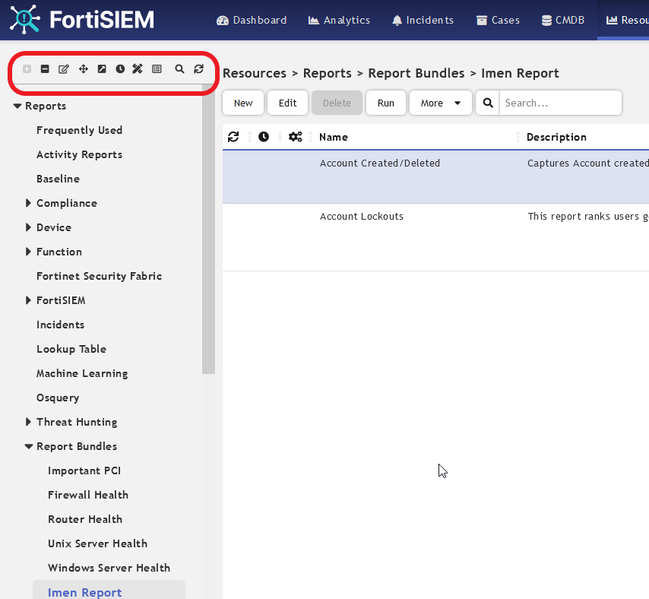Viewport: 649px width, 599px height.
Task: Open the Incidents tab in top navigation
Action: 422,20
